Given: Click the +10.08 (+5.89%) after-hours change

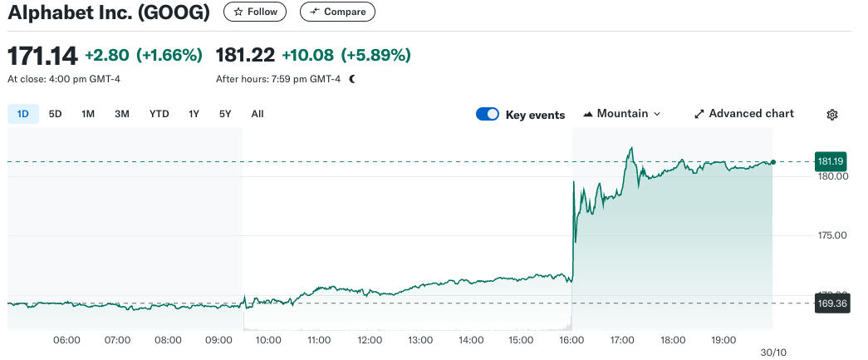Looking at the screenshot, I should click(x=346, y=56).
